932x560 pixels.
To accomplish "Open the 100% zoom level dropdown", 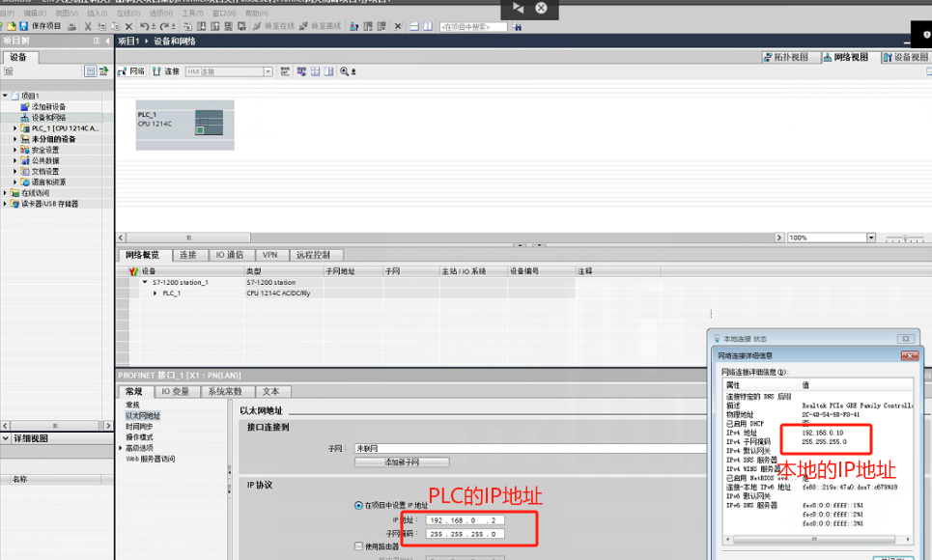I will 871,238.
